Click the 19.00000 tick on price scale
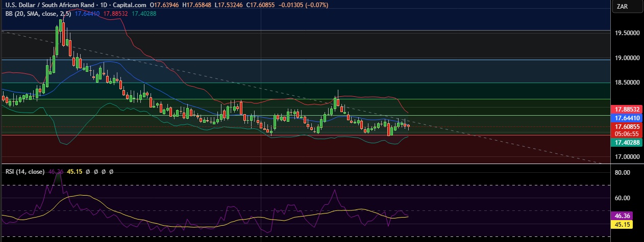Viewport: 644px width, 242px height. (x=626, y=58)
